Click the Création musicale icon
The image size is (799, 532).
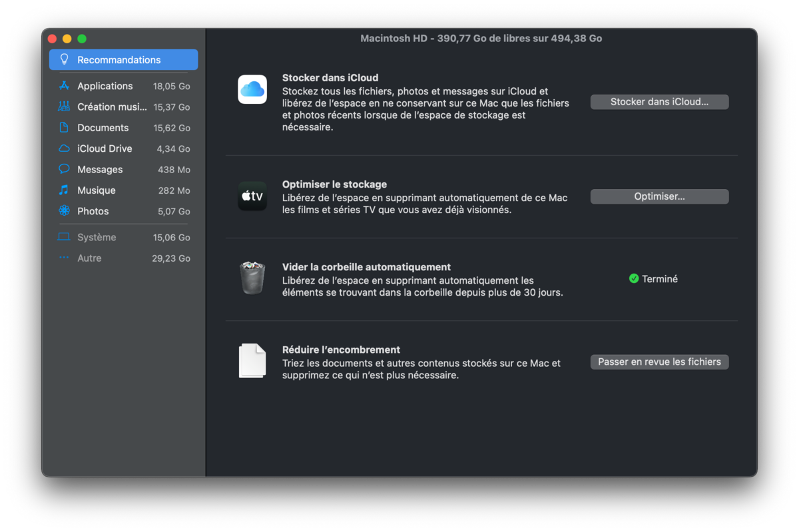click(x=64, y=107)
